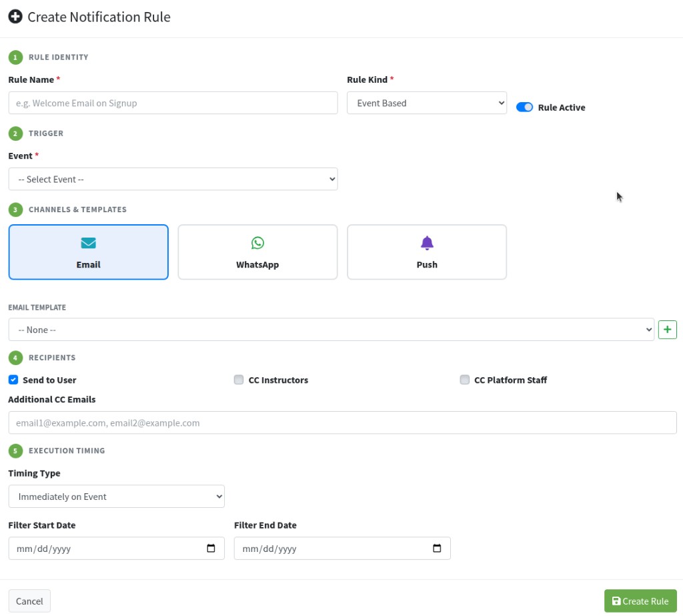Click the CC Instructors label text
The height and width of the screenshot is (616, 683).
click(278, 380)
